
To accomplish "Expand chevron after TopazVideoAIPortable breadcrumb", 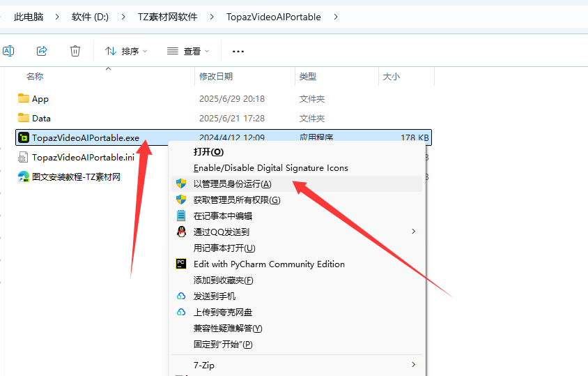I will tap(336, 17).
